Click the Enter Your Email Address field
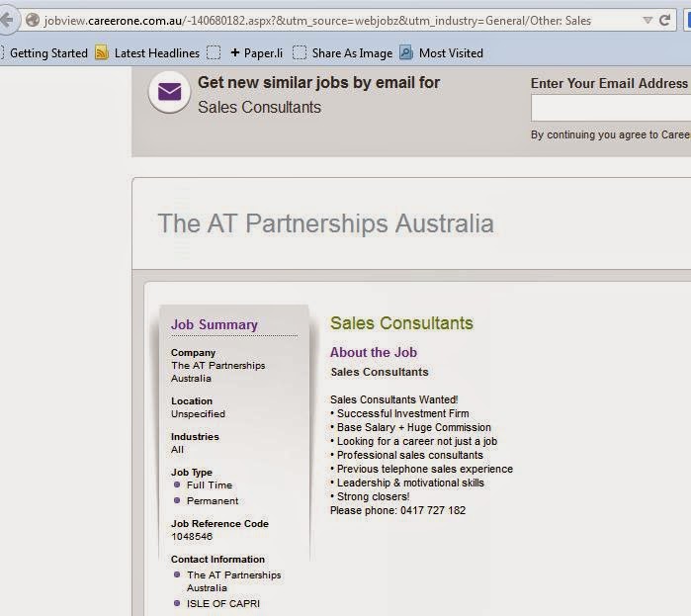This screenshot has width=691, height=616. [x=611, y=109]
